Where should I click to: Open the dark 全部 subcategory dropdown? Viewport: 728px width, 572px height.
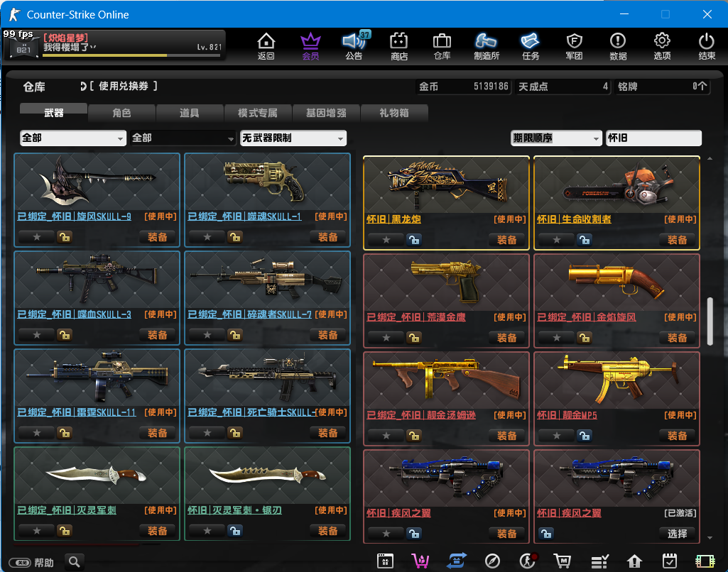[x=183, y=138]
